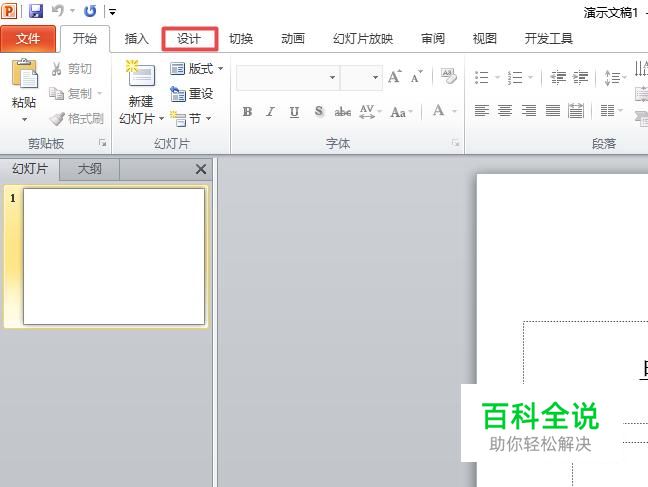Viewport: 648px width, 487px height.
Task: Select slide 1 thumbnail
Action: pyautogui.click(x=114, y=256)
